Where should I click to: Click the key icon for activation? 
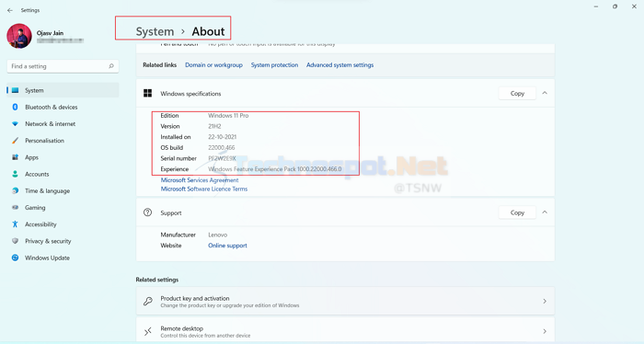(148, 302)
